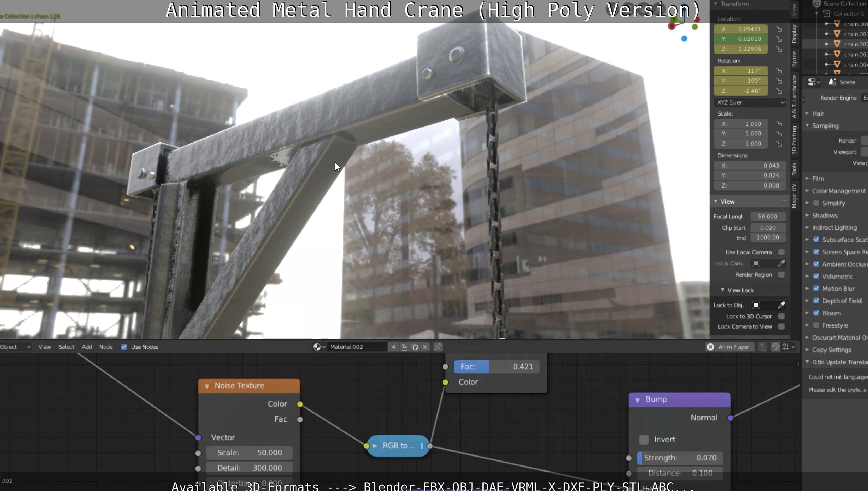The height and width of the screenshot is (491, 868).
Task: Open the Node menu in the node editor
Action: pos(106,347)
